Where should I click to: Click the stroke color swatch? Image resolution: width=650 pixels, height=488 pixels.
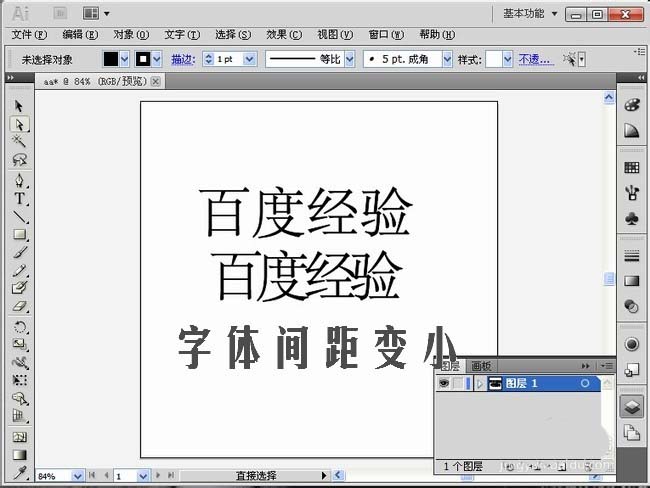point(143,59)
